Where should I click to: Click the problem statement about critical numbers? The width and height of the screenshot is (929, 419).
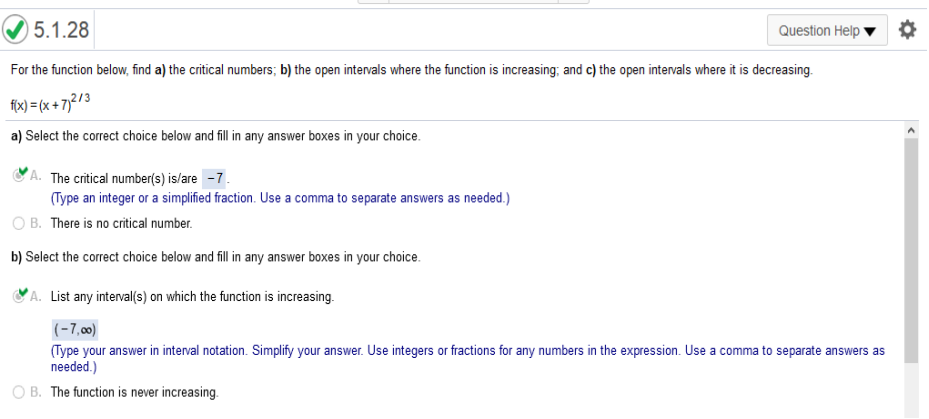click(412, 70)
